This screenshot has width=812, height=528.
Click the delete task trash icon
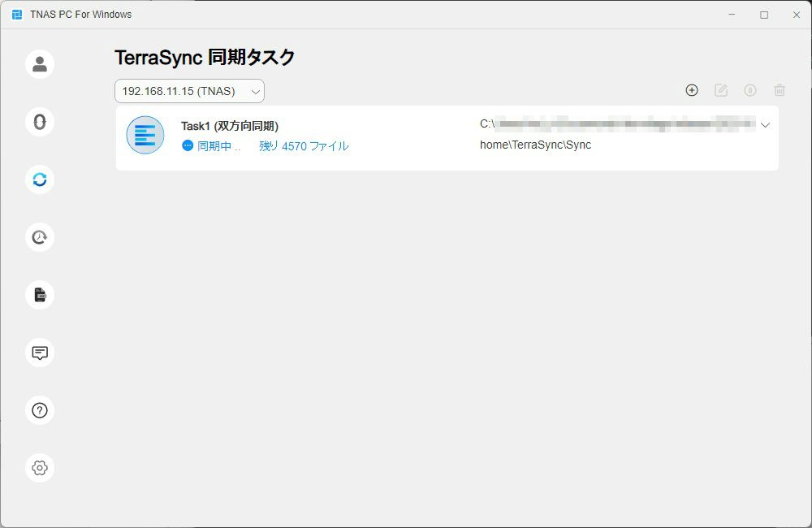tap(780, 90)
